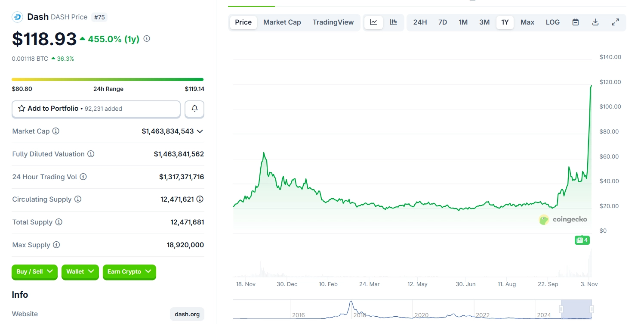Expand the chart to fullscreen
Image resolution: width=644 pixels, height=324 pixels.
pos(615,22)
